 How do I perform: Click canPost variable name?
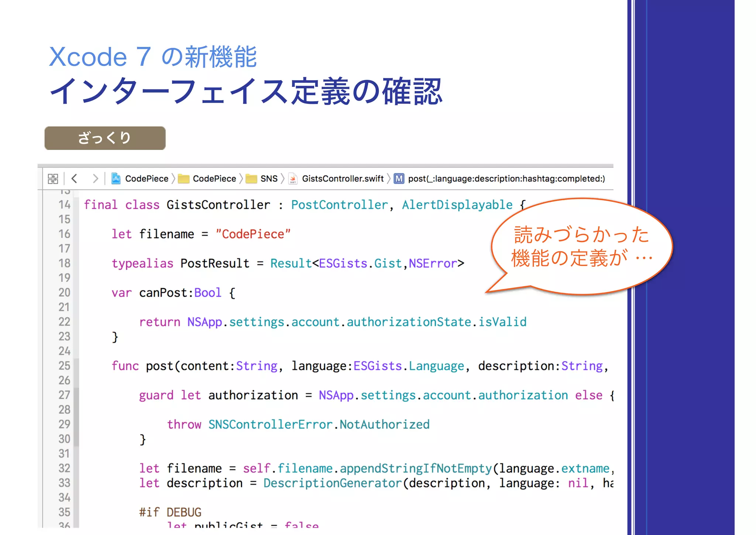164,293
